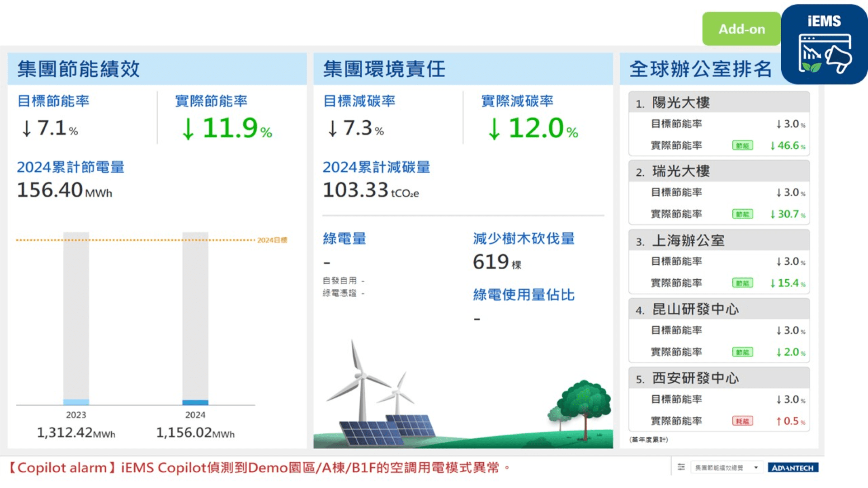Click the 7.1% target saving rate
Image resolution: width=868 pixels, height=488 pixels.
50,128
